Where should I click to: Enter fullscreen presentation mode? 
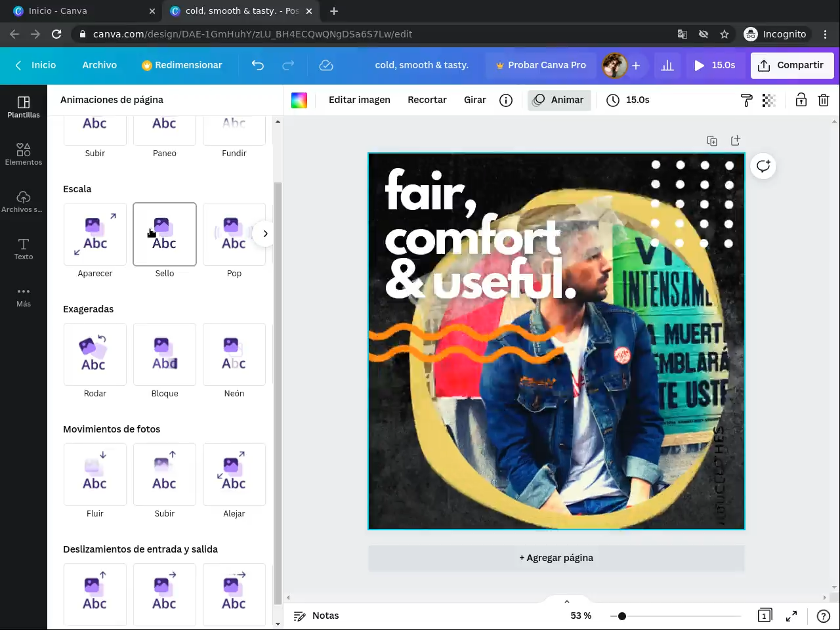791,616
